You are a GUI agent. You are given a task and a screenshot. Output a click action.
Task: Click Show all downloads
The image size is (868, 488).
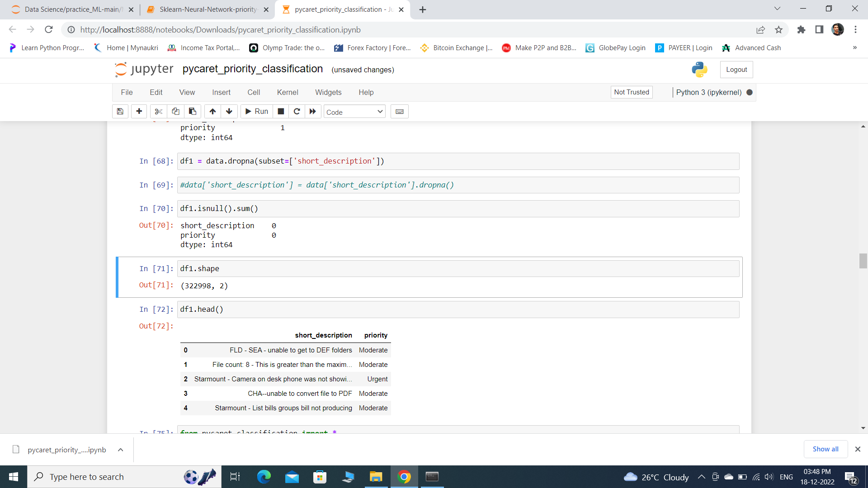(x=825, y=449)
